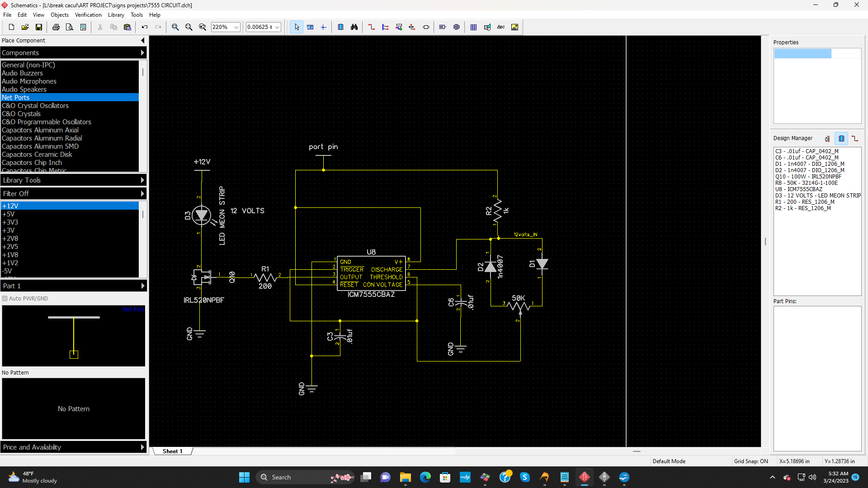Select the Net Ports library
Screen dimensions: 868x488
tap(70, 98)
